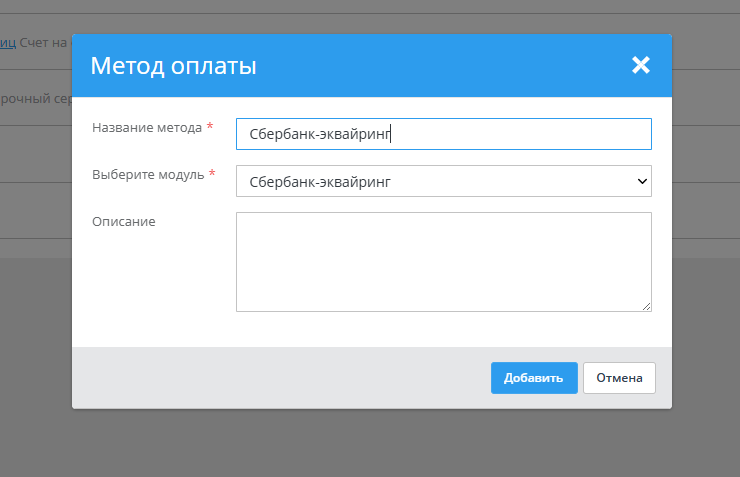Screen dimensions: 740x477
Task: Click the module dropdown chevron arrow
Action: pos(641,181)
